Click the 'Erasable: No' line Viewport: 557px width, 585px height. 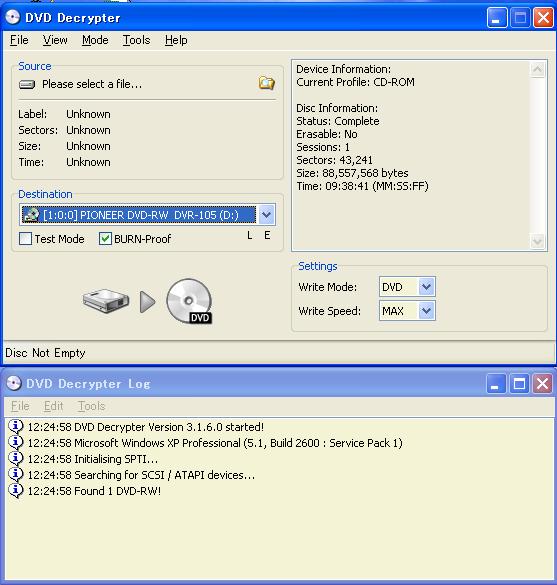coord(327,134)
